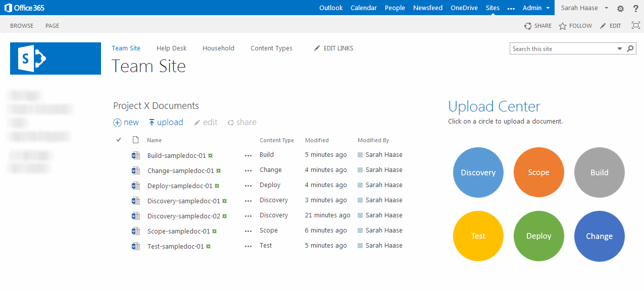This screenshot has height=291, width=644.
Task: Open the search scope dropdown arrow
Action: coord(620,49)
